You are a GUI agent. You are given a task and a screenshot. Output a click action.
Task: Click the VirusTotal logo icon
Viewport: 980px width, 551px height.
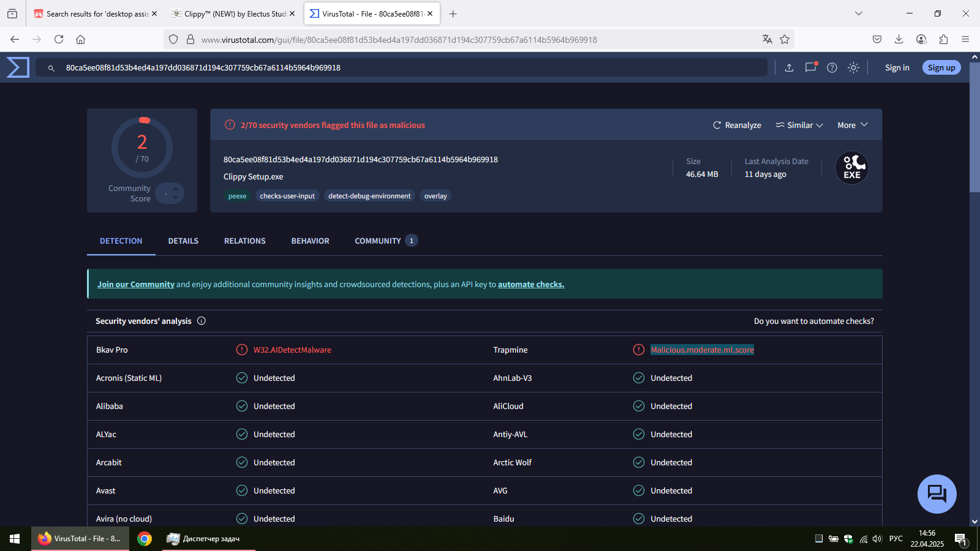[18, 67]
